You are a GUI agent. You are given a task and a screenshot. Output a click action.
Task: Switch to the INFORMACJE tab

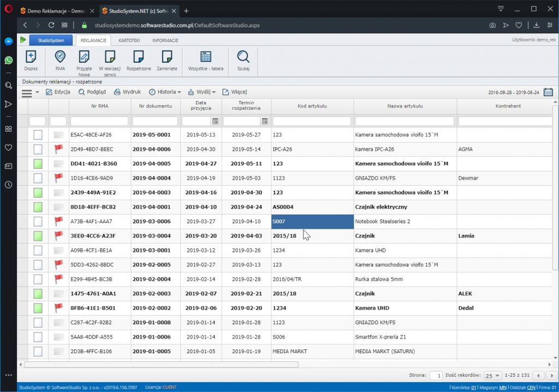165,40
